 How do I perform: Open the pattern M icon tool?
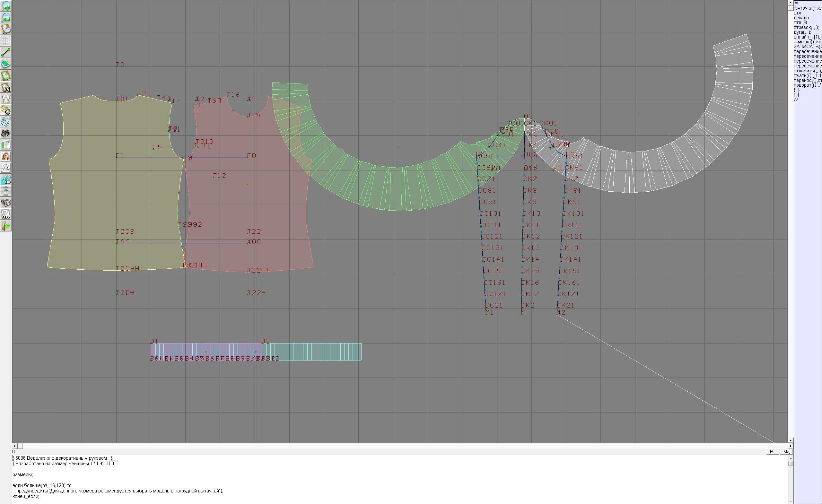point(6,87)
